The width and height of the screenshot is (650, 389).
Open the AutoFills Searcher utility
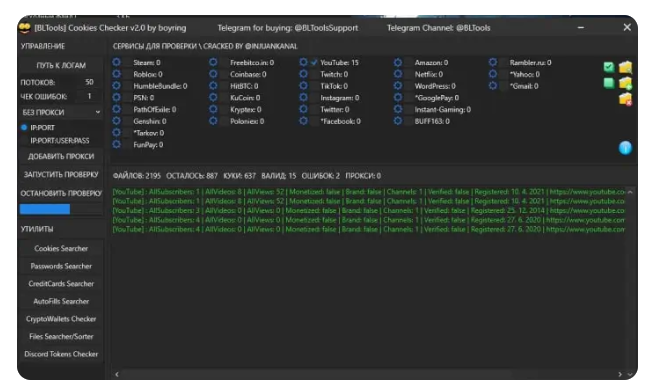coord(61,301)
